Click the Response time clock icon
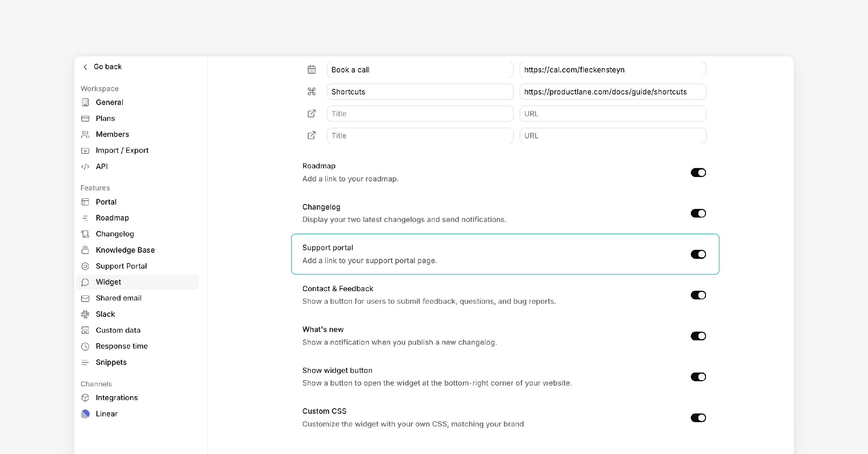This screenshot has height=454, width=868. click(x=85, y=346)
